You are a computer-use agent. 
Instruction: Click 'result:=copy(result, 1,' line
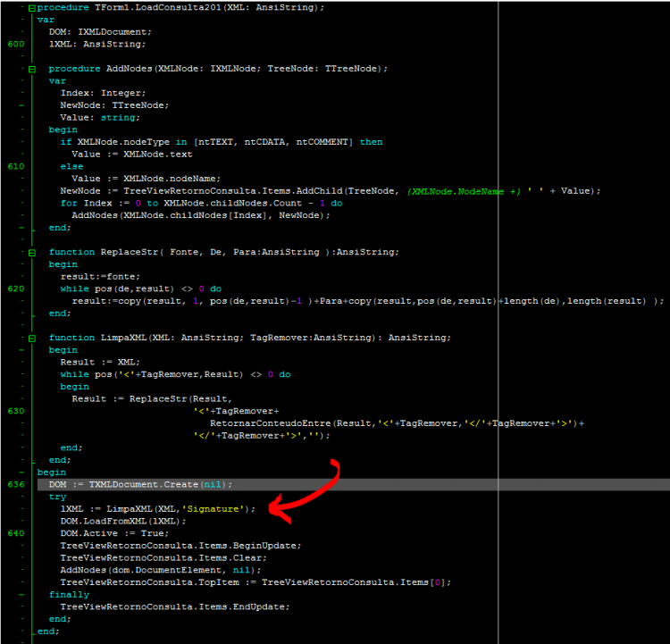pyautogui.click(x=368, y=301)
